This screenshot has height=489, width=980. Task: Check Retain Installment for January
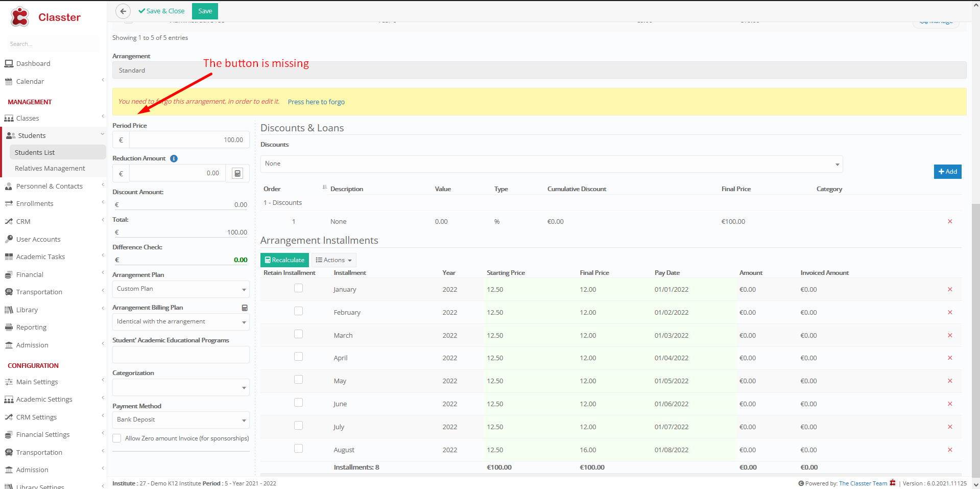pyautogui.click(x=298, y=288)
